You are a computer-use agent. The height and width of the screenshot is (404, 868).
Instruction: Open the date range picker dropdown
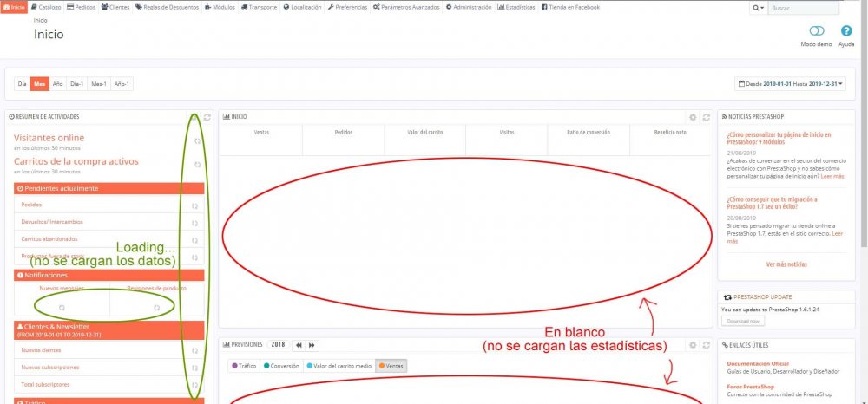click(x=791, y=84)
